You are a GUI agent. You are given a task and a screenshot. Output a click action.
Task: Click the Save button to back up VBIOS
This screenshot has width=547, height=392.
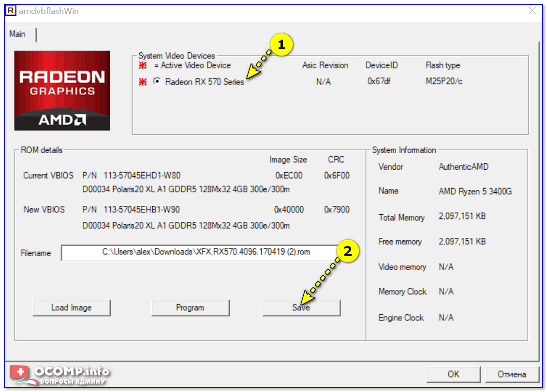(x=301, y=307)
